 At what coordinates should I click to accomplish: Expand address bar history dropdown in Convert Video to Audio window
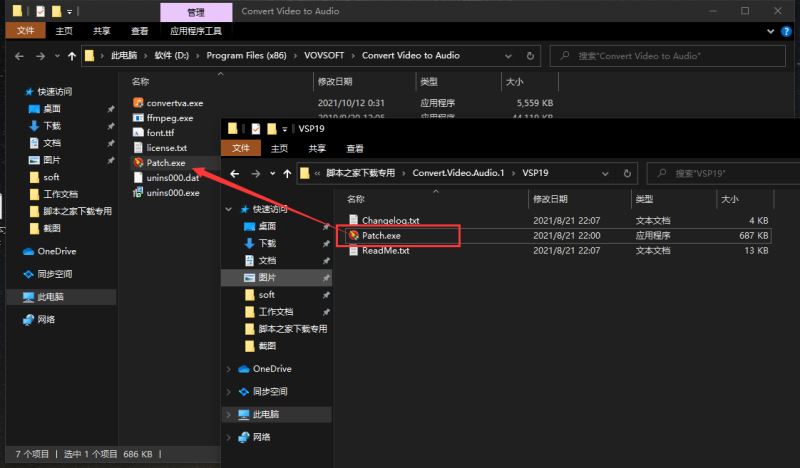(508, 56)
